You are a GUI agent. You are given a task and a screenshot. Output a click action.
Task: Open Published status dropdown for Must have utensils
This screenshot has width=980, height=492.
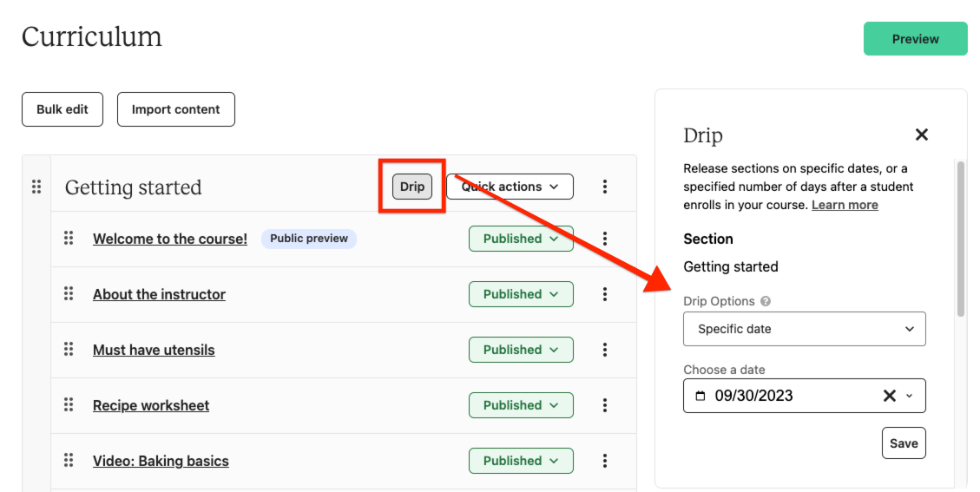[521, 350]
